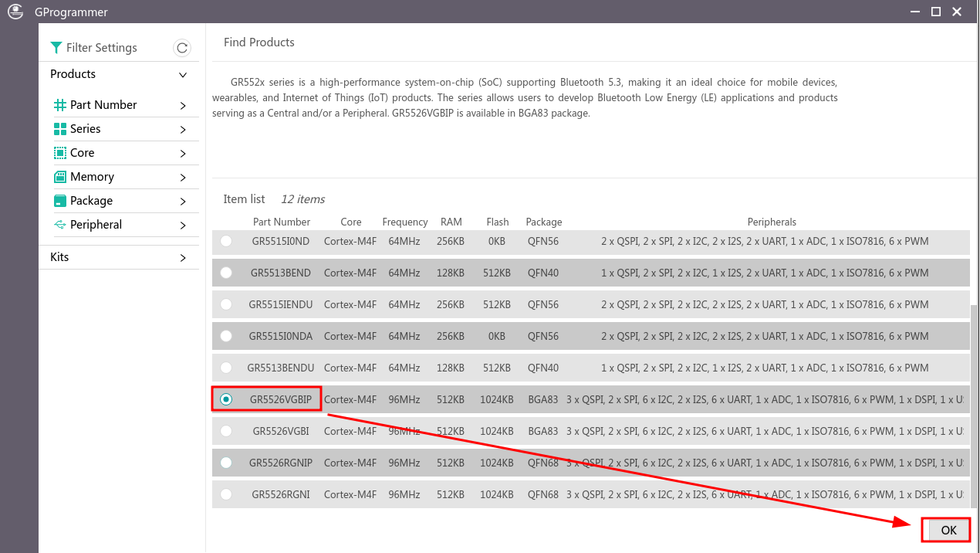Screen dimensions: 980x553
Task: Select the GR5513BENDU radio button
Action: pos(226,368)
